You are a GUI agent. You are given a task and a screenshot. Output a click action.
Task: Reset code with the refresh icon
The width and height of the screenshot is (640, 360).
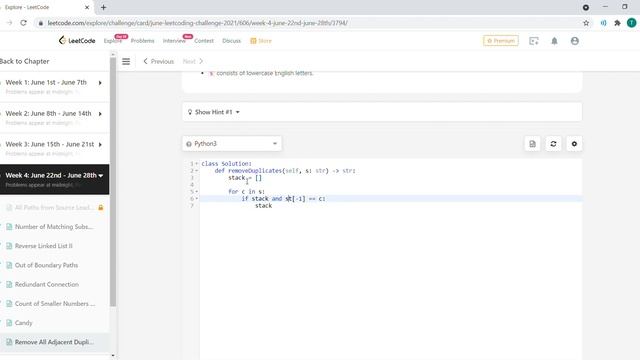pyautogui.click(x=553, y=144)
